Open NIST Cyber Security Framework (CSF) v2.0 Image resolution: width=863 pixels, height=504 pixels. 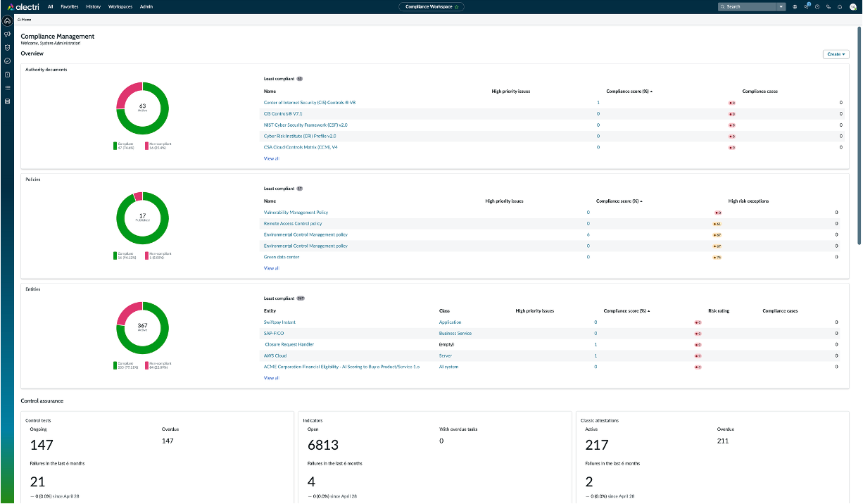(305, 125)
